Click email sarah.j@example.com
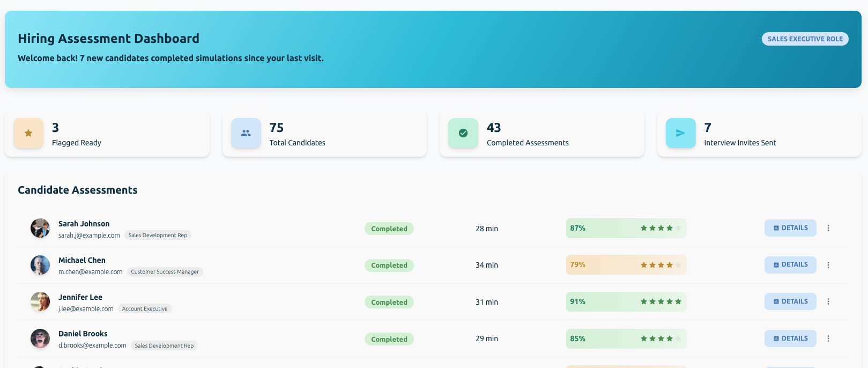The height and width of the screenshot is (368, 868). 89,235
